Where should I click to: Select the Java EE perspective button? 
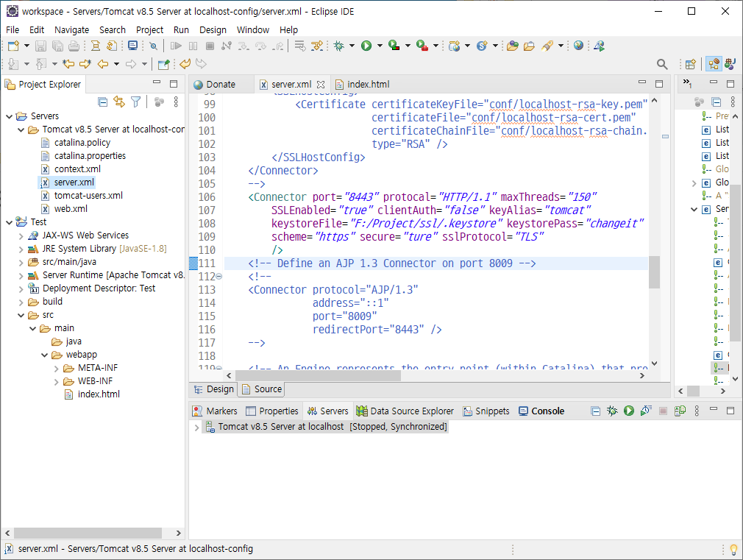(x=714, y=64)
